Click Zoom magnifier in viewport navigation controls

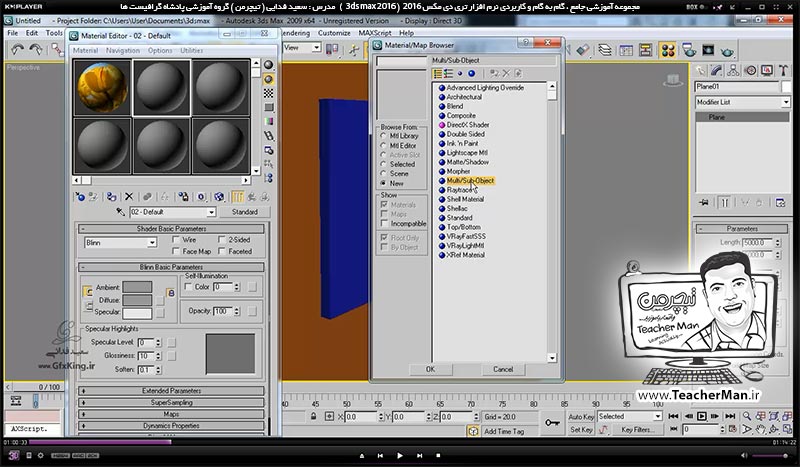[x=747, y=416]
